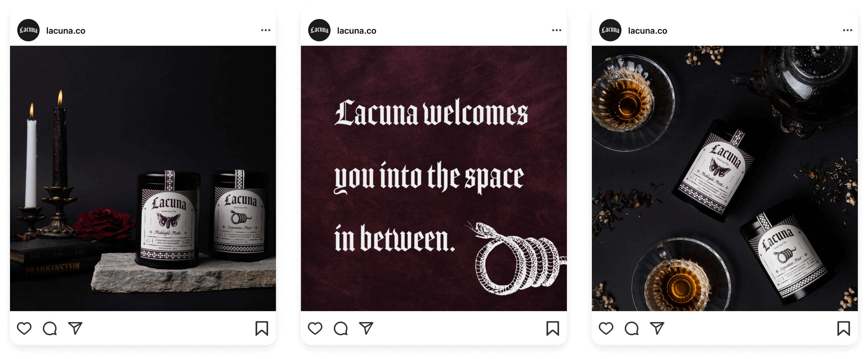Like the candle and tea tins post
Screen dimensions: 868x359
coord(24,328)
